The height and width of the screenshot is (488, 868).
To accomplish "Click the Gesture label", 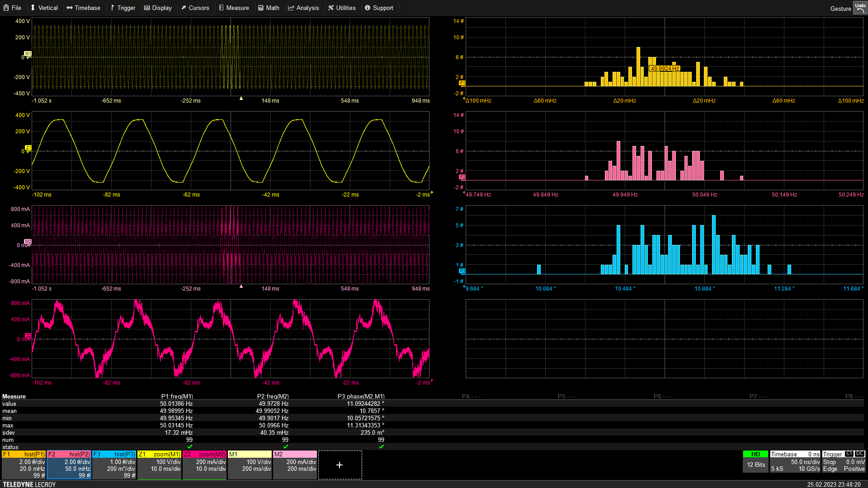I will tap(840, 9).
